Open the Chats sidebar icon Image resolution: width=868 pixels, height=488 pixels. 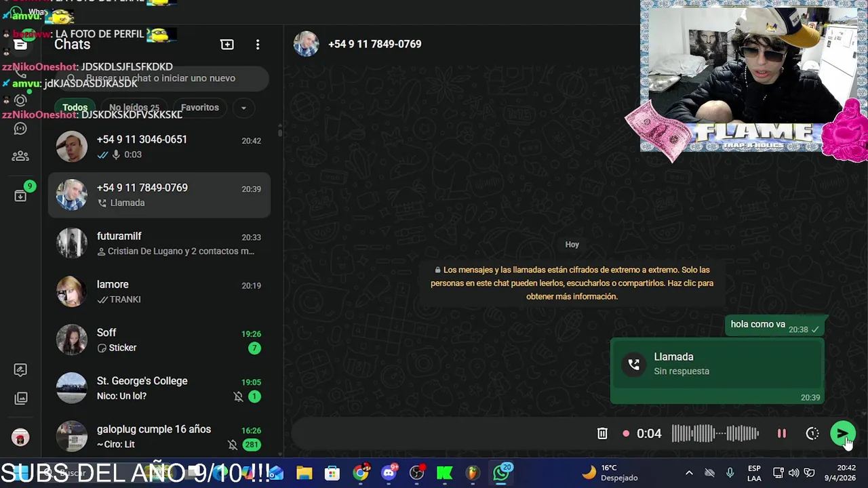tap(20, 45)
